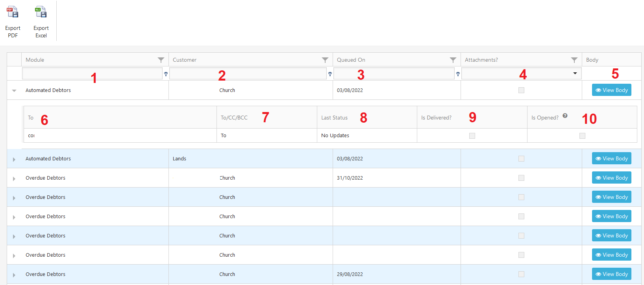Viewport: 644px width, 285px height.
Task: Sort by the Module column header
Action: coord(35,60)
